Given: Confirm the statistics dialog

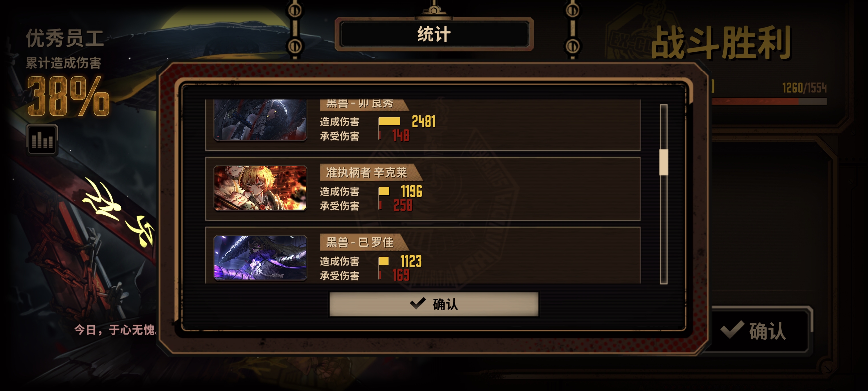Looking at the screenshot, I should click(x=434, y=304).
